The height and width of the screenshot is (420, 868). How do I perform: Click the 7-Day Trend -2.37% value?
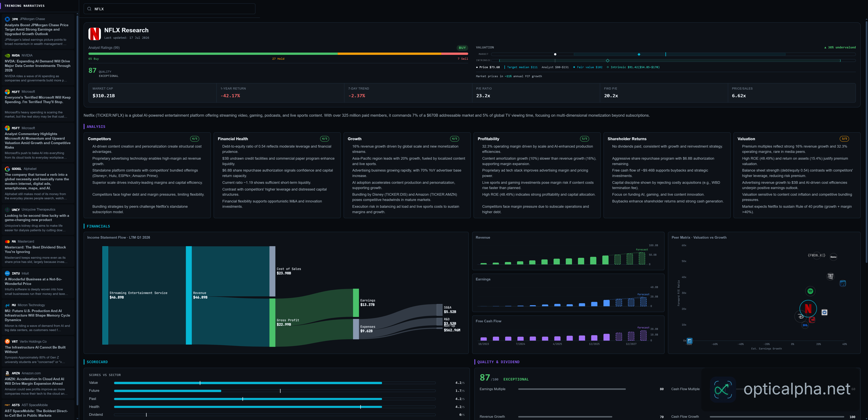[x=357, y=96]
